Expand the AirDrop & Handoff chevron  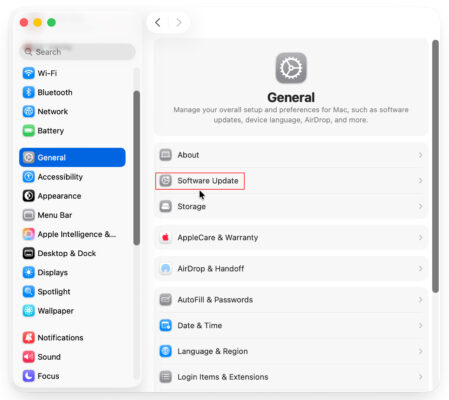(420, 268)
